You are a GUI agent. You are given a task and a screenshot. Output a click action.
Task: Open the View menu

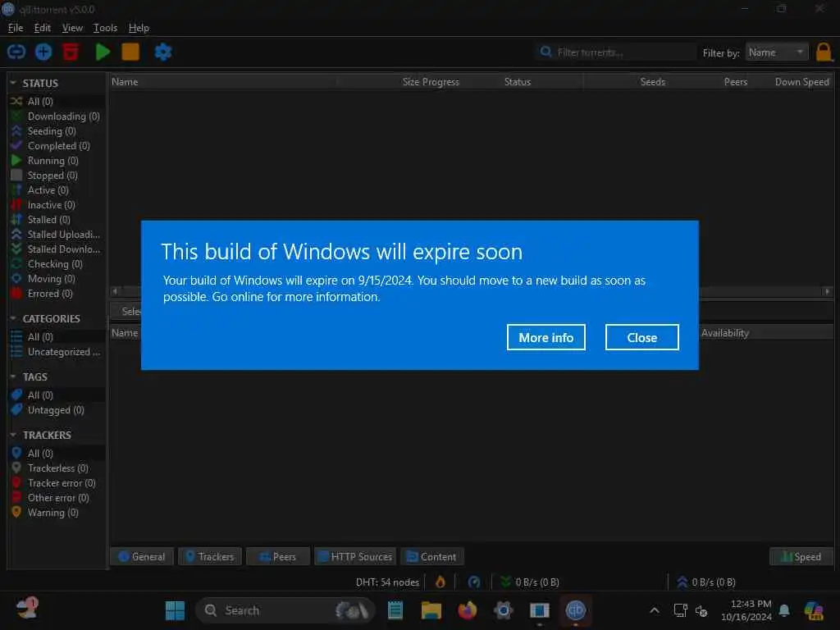point(72,28)
